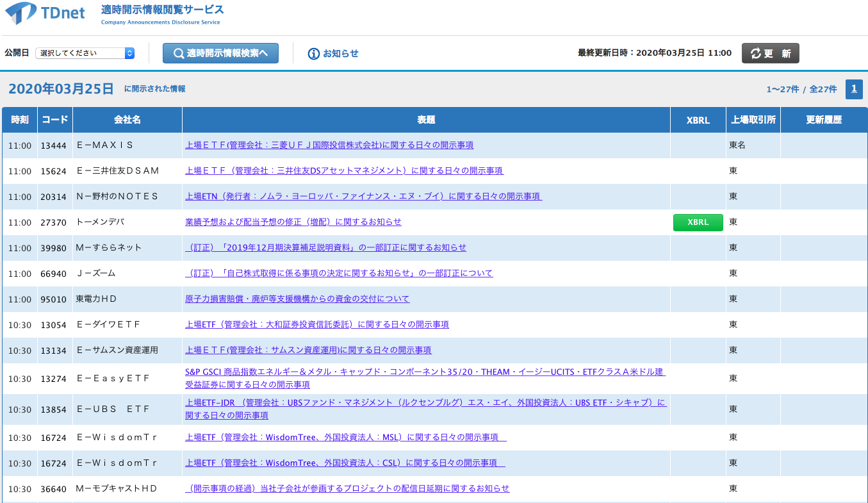Open S&P GSCI 商品指数 ETF disclosure link

coord(425,379)
